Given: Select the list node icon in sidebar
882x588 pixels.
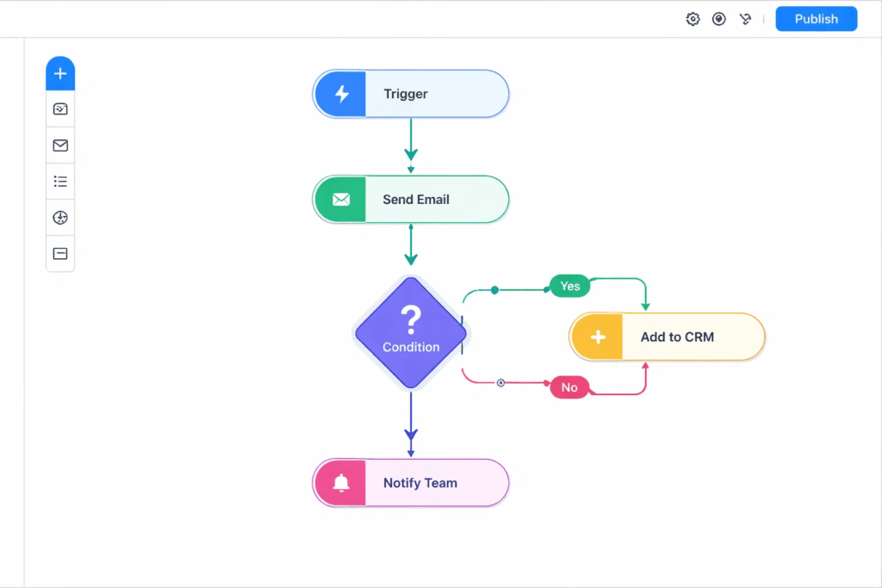Looking at the screenshot, I should [x=59, y=181].
